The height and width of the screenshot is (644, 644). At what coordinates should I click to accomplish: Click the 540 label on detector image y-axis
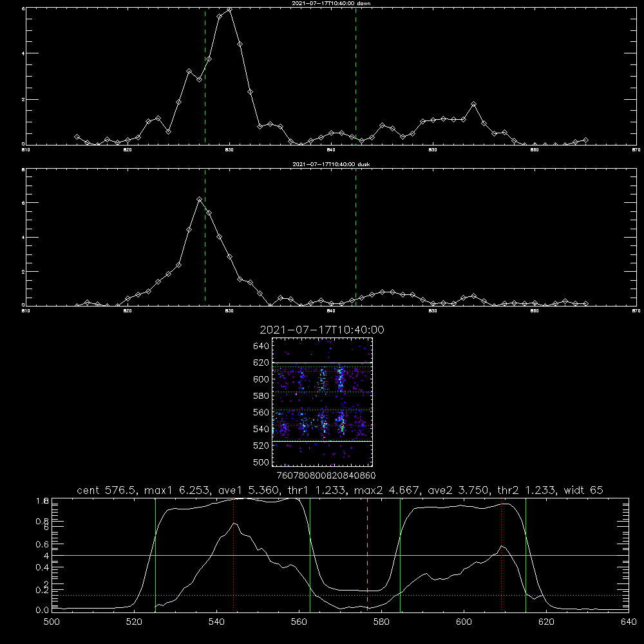[x=261, y=429]
